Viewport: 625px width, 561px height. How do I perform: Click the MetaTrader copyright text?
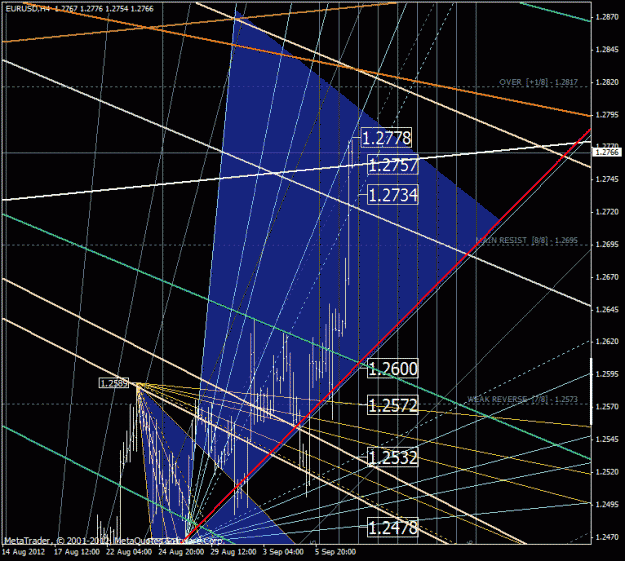point(113,541)
